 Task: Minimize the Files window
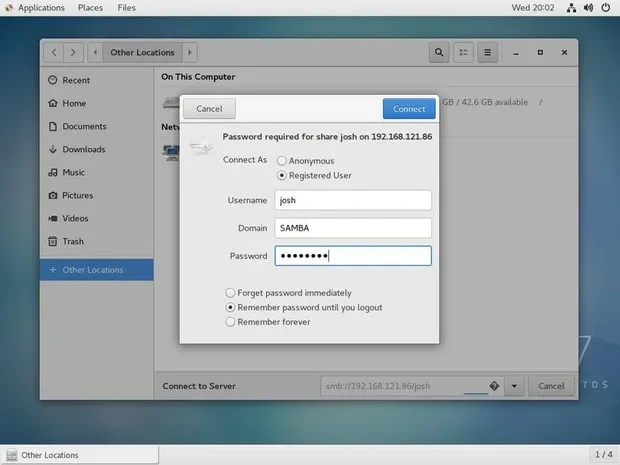pos(516,53)
